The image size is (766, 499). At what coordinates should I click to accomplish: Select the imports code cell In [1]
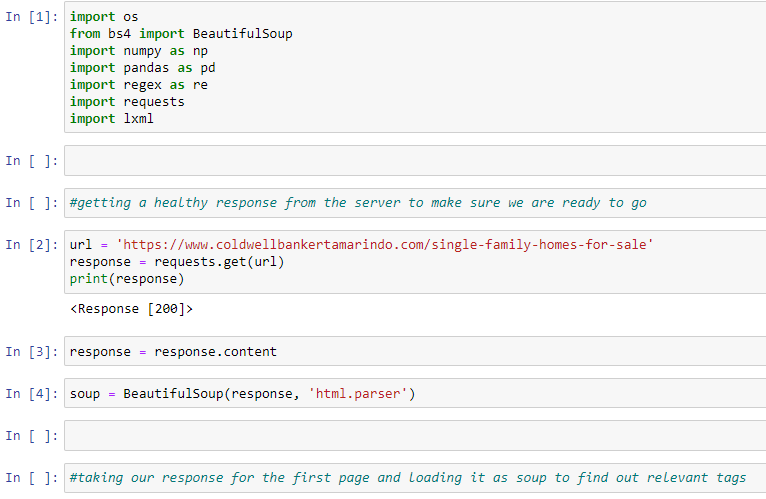point(415,67)
